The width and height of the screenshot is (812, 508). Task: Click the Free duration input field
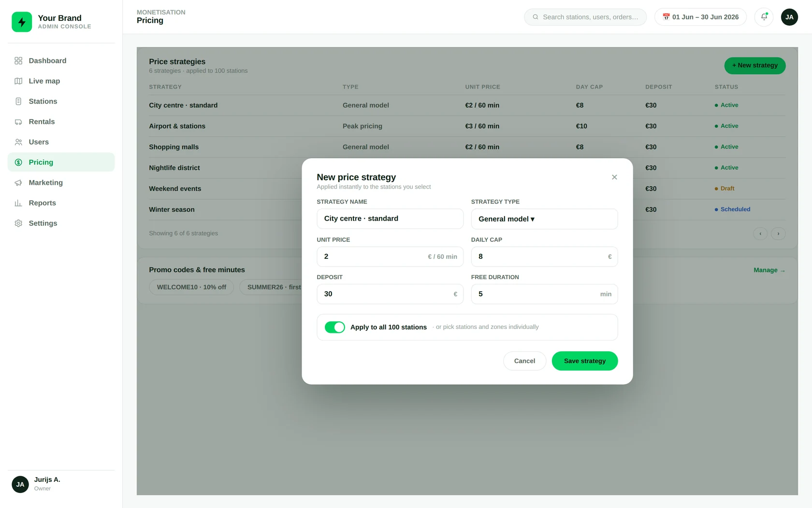pos(544,294)
